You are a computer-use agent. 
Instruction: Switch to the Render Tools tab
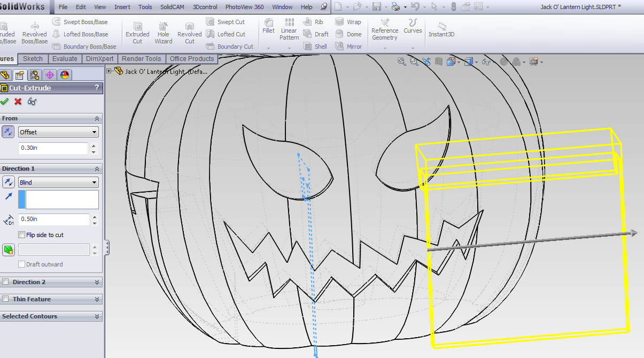[x=142, y=58]
